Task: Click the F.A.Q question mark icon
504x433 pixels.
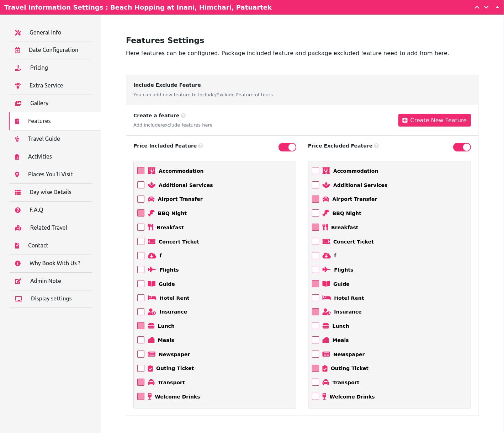Action: tap(18, 210)
